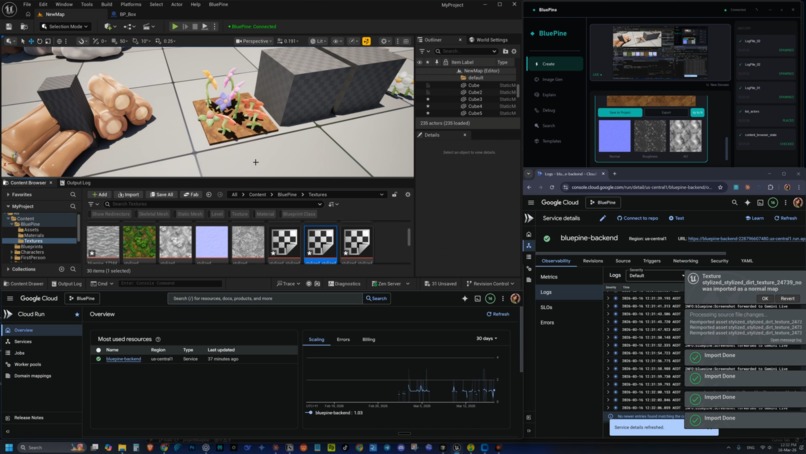Select Cube2 row in the Outliner
This screenshot has width=806, height=454.
[467, 92]
